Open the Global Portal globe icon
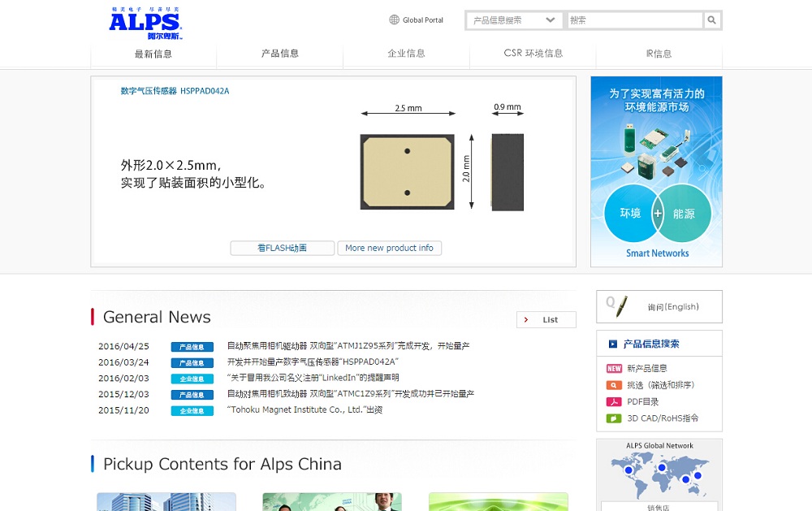 click(394, 19)
